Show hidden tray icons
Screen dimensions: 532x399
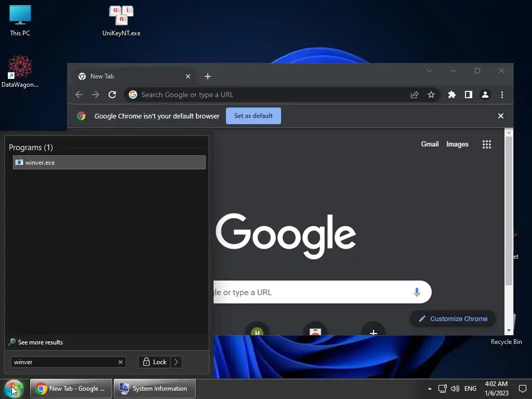click(x=430, y=389)
